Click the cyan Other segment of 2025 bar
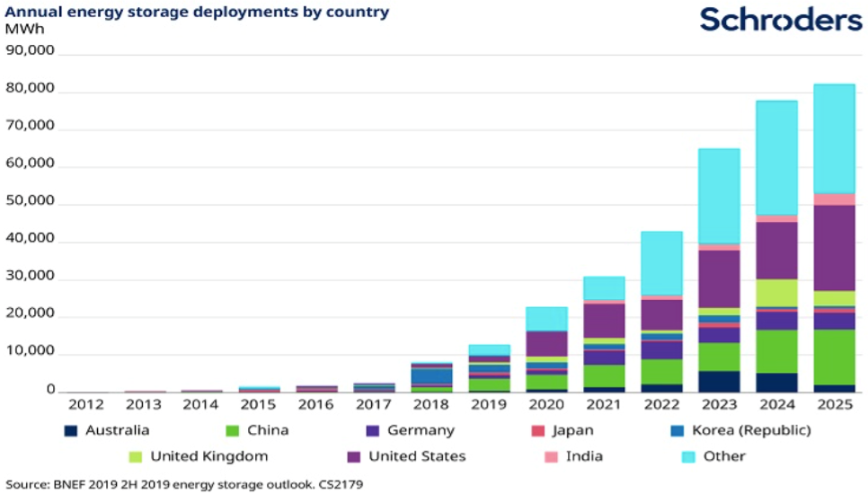 (834, 139)
